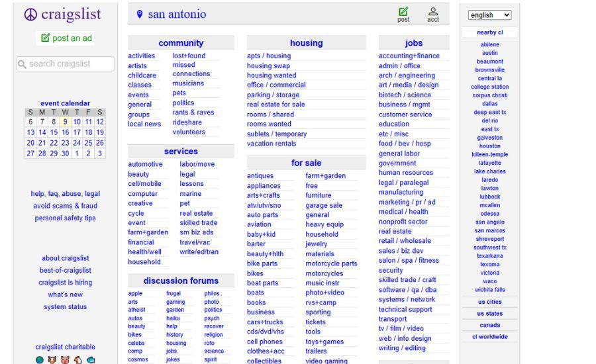Open apts / housing category
The height and width of the screenshot is (364, 596).
269,56
